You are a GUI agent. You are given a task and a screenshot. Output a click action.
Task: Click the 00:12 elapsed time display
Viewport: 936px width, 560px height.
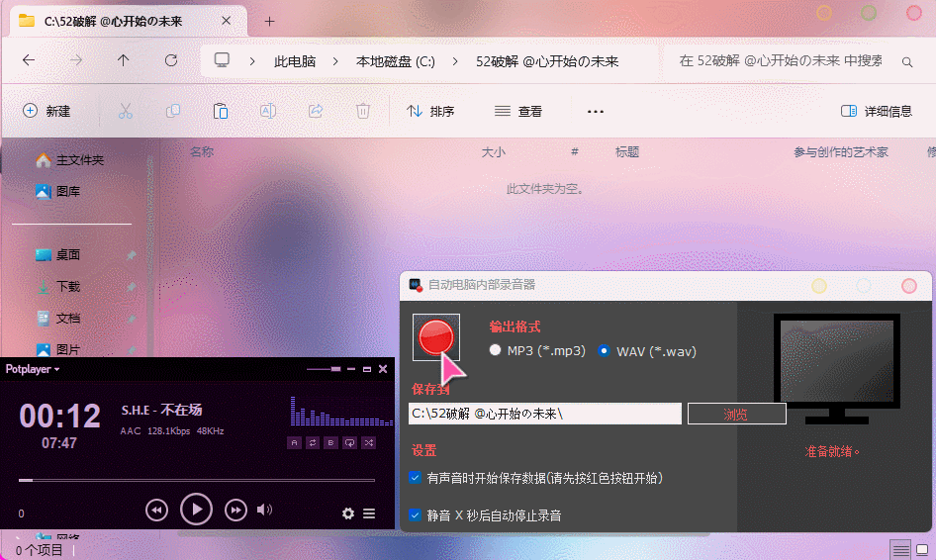[59, 416]
